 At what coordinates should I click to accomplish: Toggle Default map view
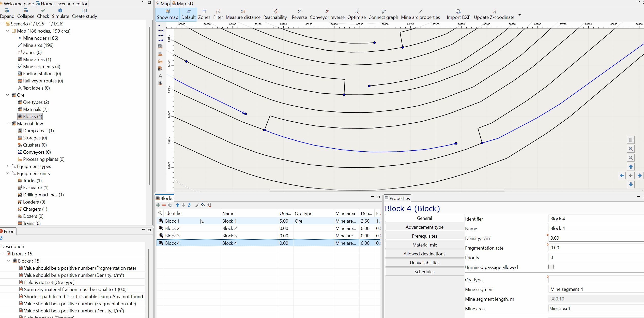click(x=188, y=15)
